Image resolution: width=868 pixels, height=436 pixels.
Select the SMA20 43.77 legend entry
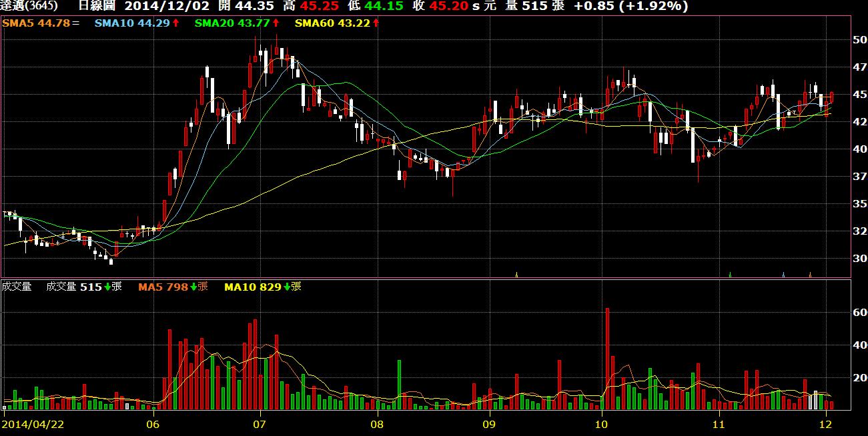click(x=237, y=23)
